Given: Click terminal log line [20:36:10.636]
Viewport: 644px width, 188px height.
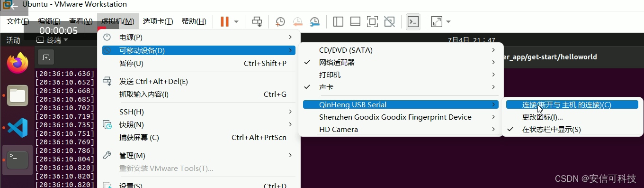Looking at the screenshot, I should click(65, 74).
